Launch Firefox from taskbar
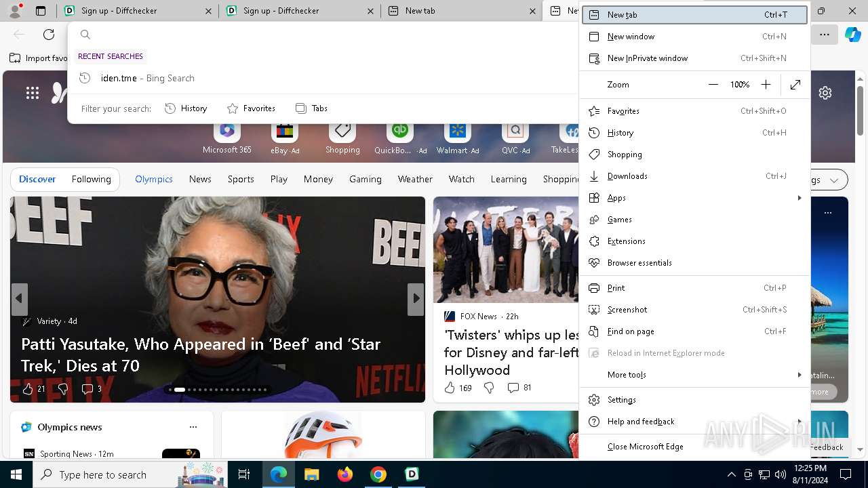Viewport: 868px width, 488px height. pyautogui.click(x=344, y=474)
